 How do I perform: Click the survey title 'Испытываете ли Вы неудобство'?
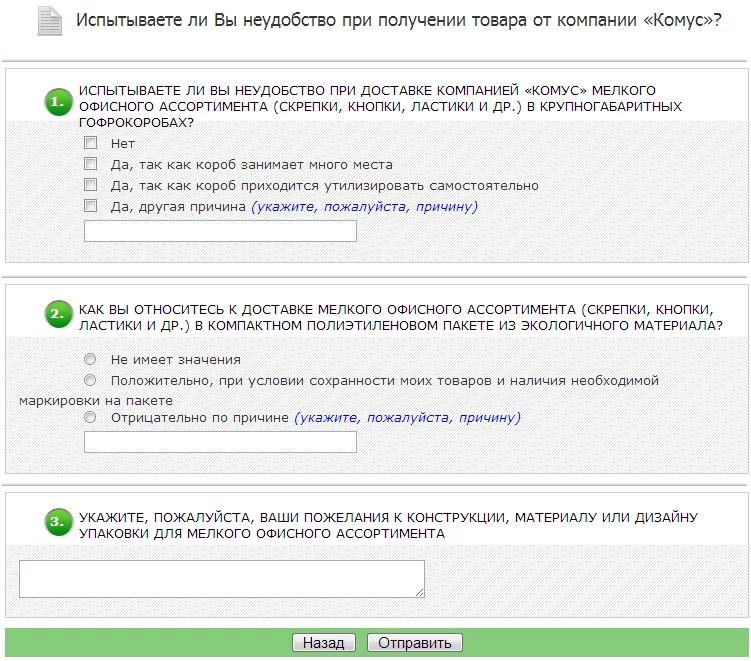398,20
